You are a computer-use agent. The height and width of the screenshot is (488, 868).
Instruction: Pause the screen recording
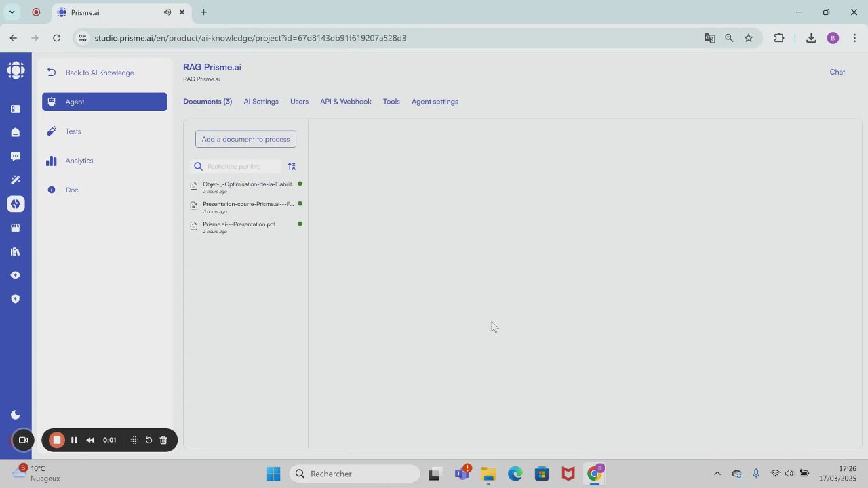click(x=74, y=440)
